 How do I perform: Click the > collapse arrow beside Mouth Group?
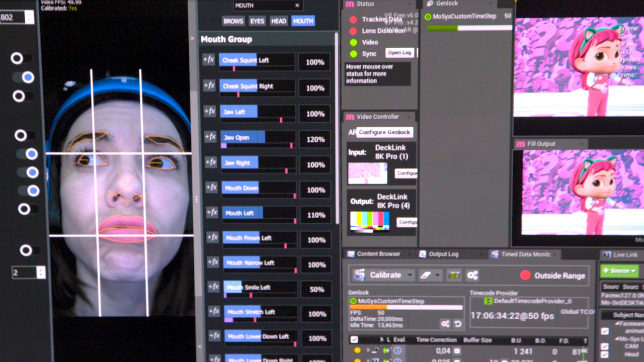(x=192, y=38)
